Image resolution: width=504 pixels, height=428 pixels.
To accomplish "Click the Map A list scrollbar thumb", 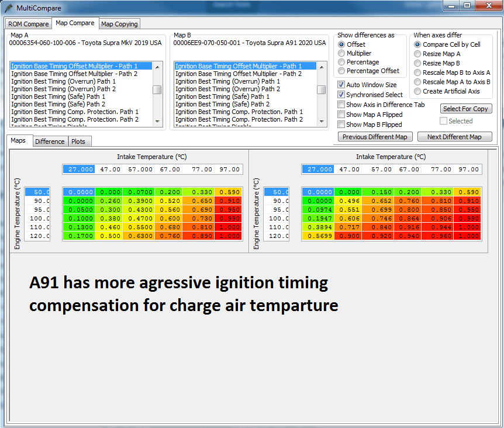I will point(157,89).
